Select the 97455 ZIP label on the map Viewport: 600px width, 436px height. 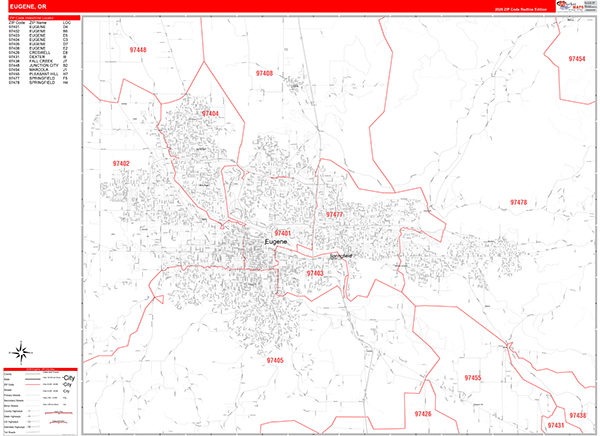click(473, 378)
